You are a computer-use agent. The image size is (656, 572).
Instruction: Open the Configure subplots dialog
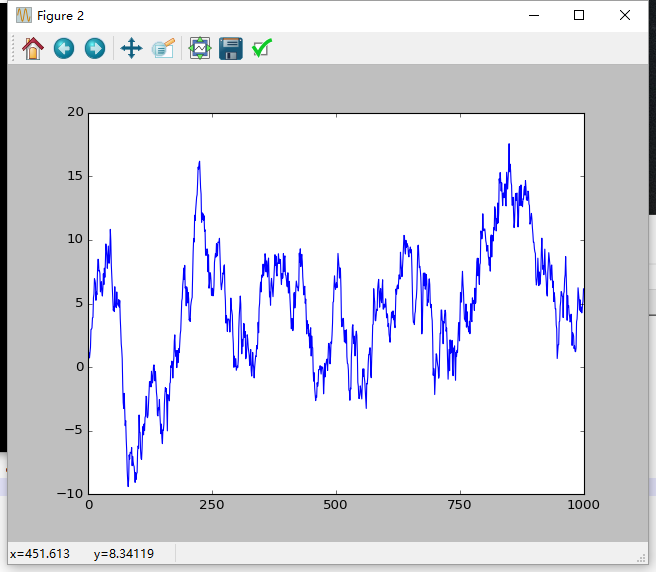(200, 49)
